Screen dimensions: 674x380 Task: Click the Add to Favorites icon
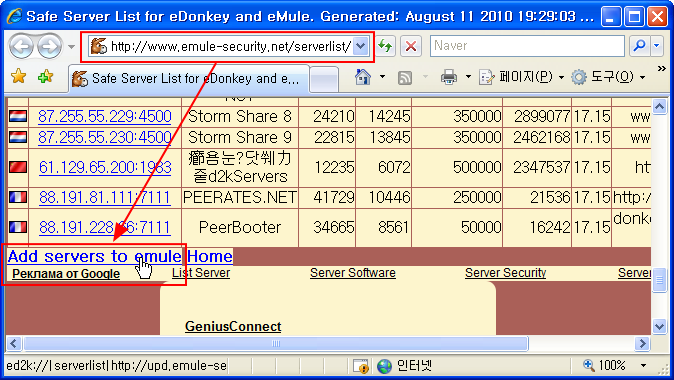[x=46, y=77]
